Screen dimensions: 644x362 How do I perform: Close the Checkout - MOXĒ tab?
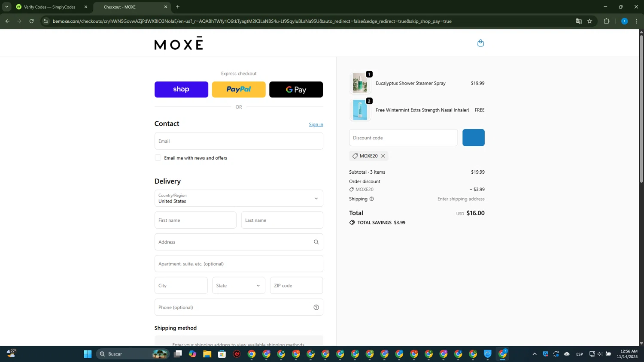coord(166,7)
